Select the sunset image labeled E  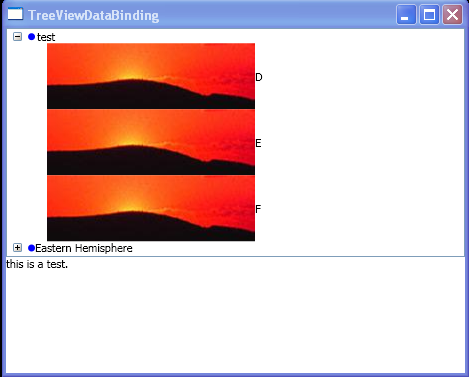[x=151, y=142]
